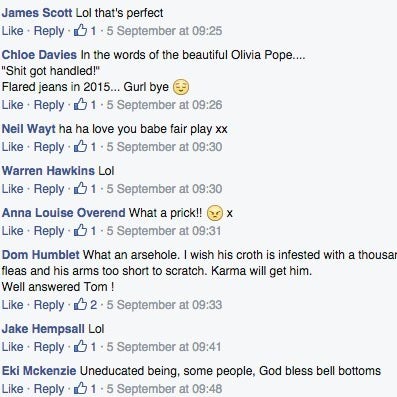Open Neil Wayt's profile
This screenshot has width=397, height=397.
(x=29, y=129)
